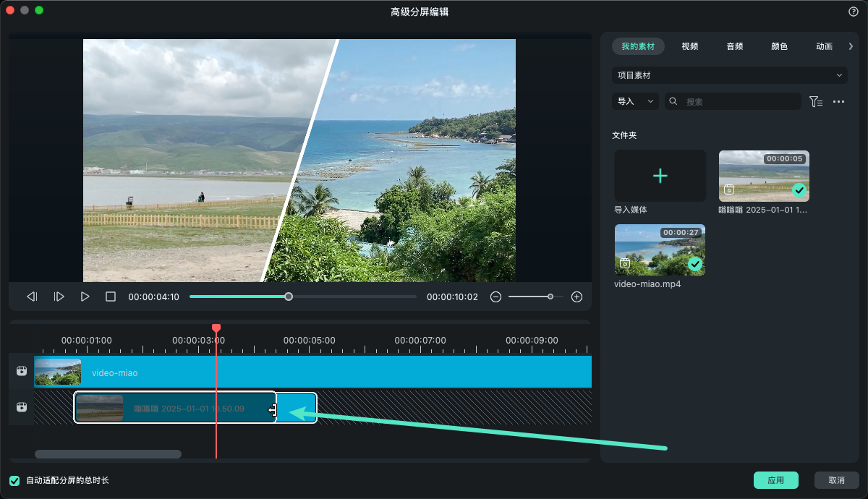Select the video-miao.mp4 thumbnail
Screen dimensions: 868x499
click(660, 249)
